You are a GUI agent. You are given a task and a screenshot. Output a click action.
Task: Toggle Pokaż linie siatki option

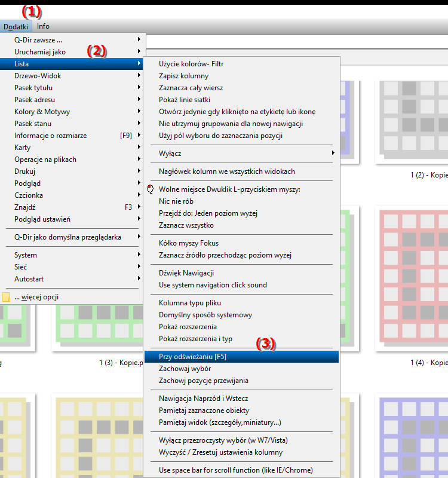[x=184, y=100]
